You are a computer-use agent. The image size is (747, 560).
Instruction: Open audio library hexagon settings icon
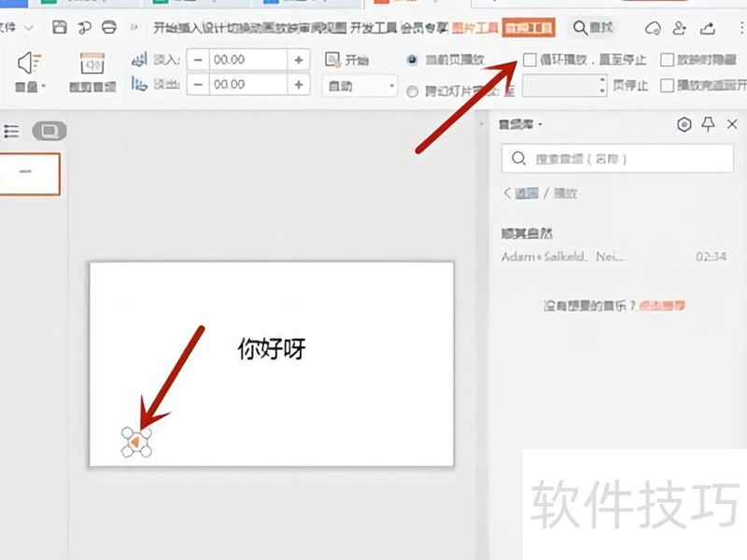click(x=684, y=124)
